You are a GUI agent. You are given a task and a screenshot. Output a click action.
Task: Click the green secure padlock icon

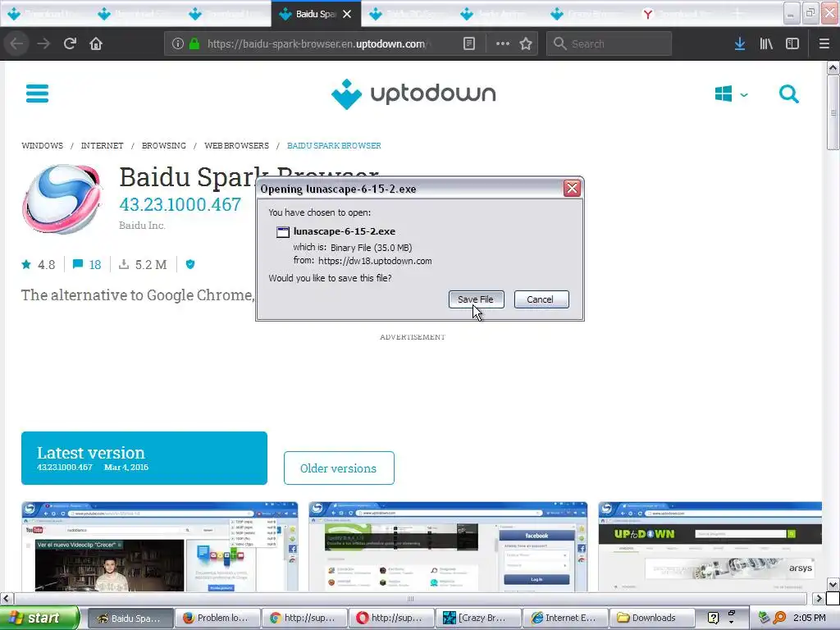(x=194, y=43)
